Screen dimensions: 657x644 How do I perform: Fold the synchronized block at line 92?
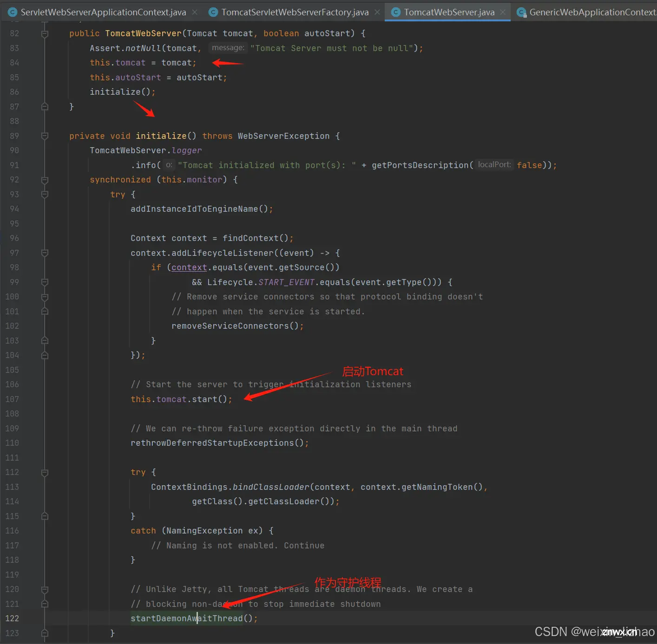click(45, 180)
